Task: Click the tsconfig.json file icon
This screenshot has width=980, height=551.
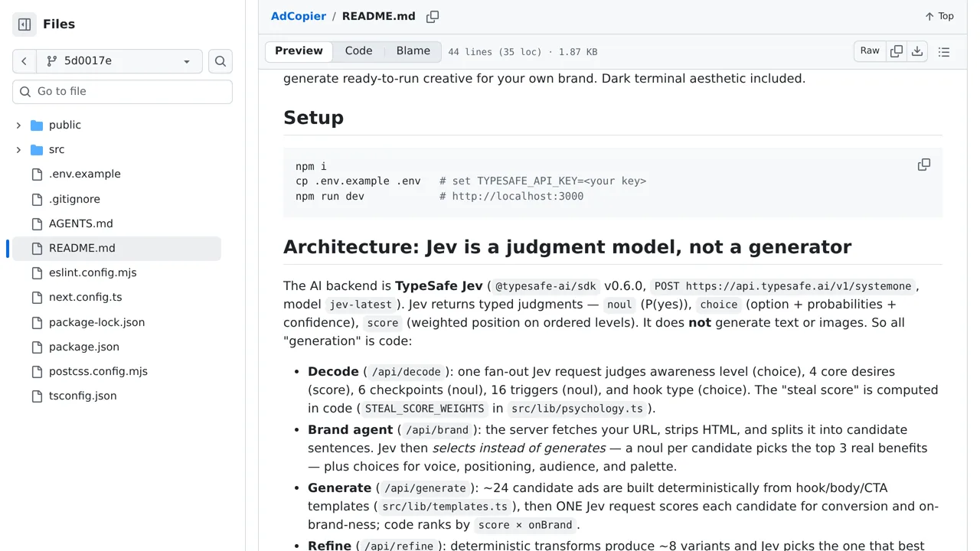Action: coord(37,396)
